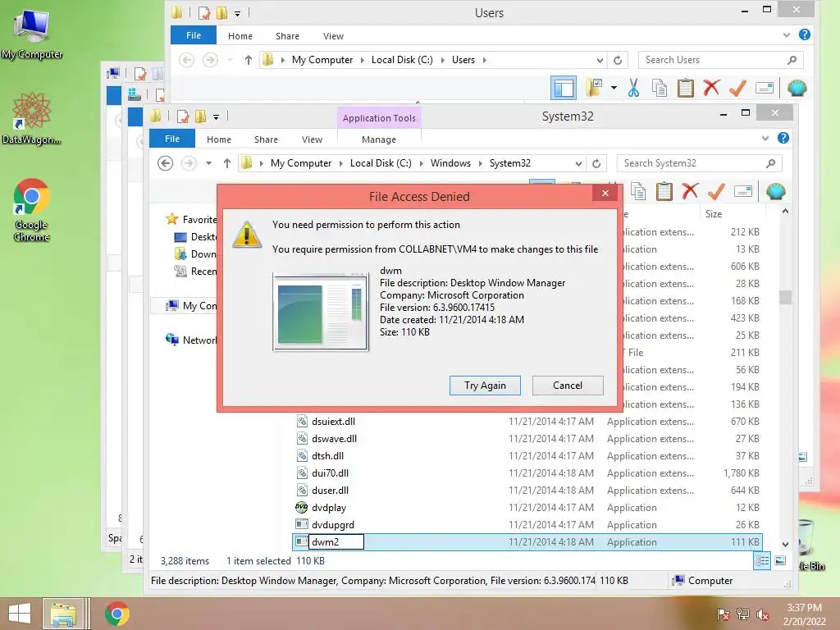This screenshot has height=630, width=840.
Task: Open the Windows Start button
Action: (x=20, y=614)
